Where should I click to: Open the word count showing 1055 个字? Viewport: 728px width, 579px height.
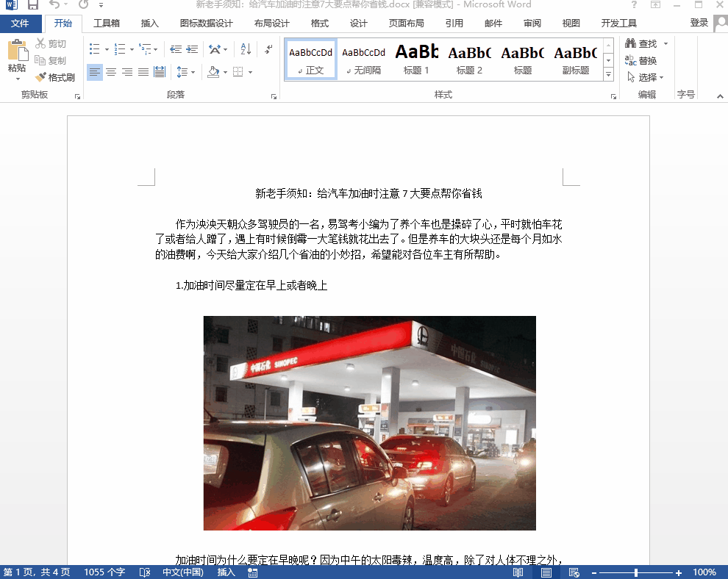click(104, 572)
